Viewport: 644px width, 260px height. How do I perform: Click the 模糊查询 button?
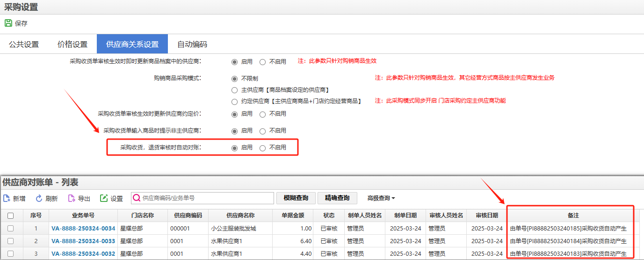(x=296, y=198)
